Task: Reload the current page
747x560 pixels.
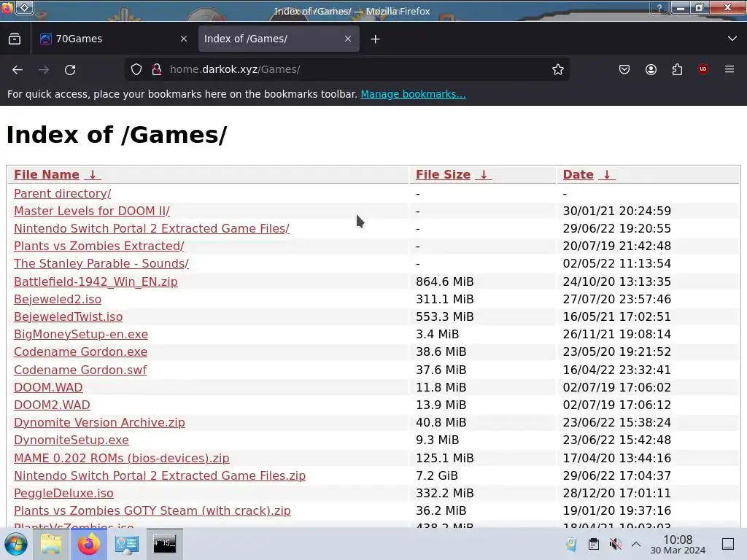Action: pos(70,69)
